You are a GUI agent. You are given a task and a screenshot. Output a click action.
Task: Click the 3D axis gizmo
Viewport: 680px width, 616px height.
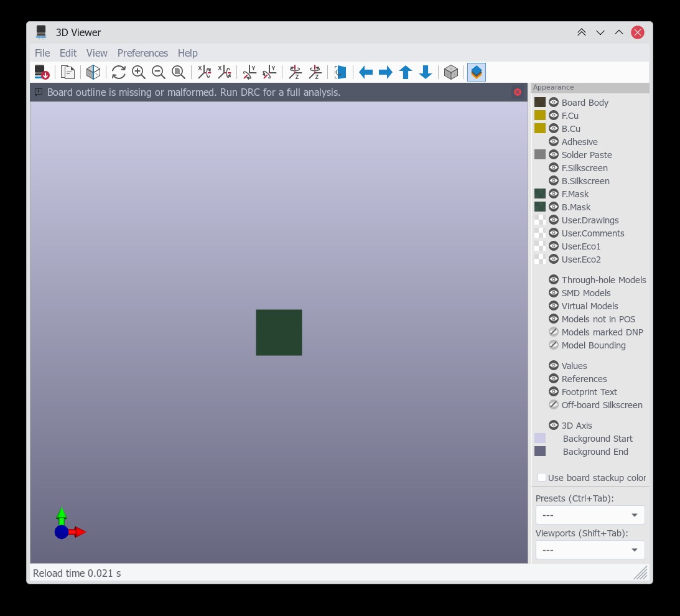click(70, 524)
